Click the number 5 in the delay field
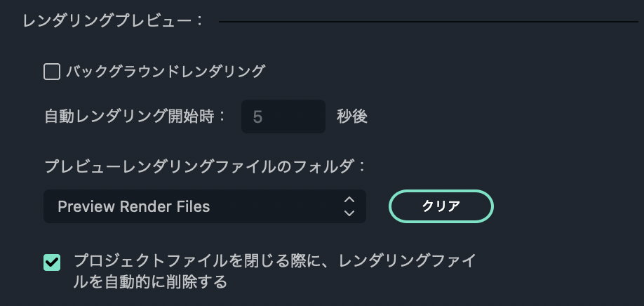This screenshot has height=306, width=644. (257, 117)
